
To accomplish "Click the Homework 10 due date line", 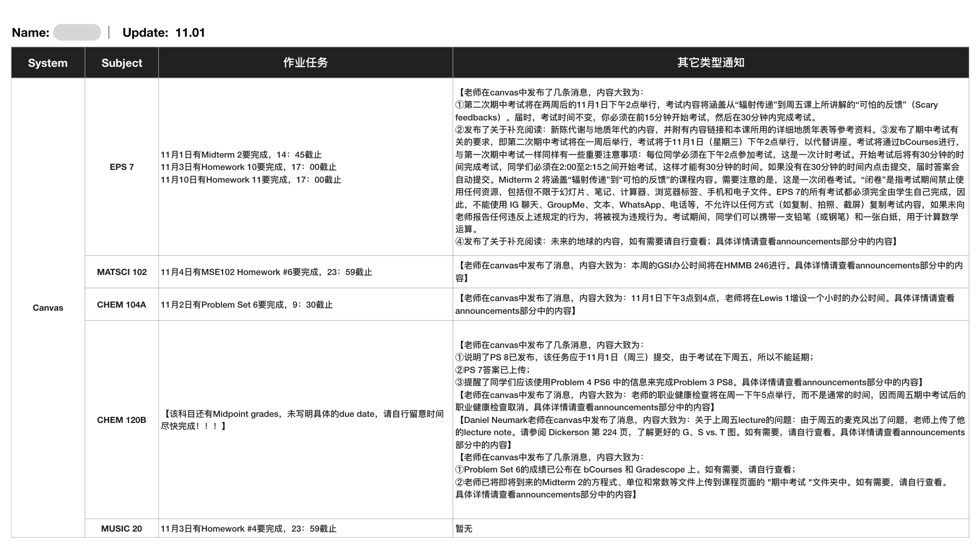I will click(x=249, y=167).
